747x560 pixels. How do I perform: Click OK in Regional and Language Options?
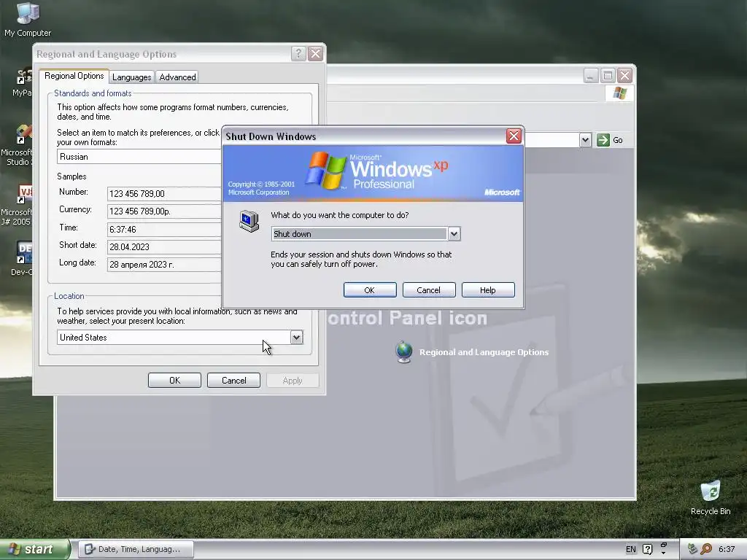pyautogui.click(x=175, y=381)
